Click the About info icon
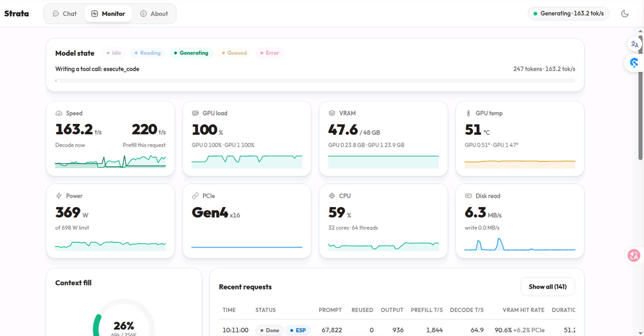The width and height of the screenshot is (644, 336). coord(143,14)
